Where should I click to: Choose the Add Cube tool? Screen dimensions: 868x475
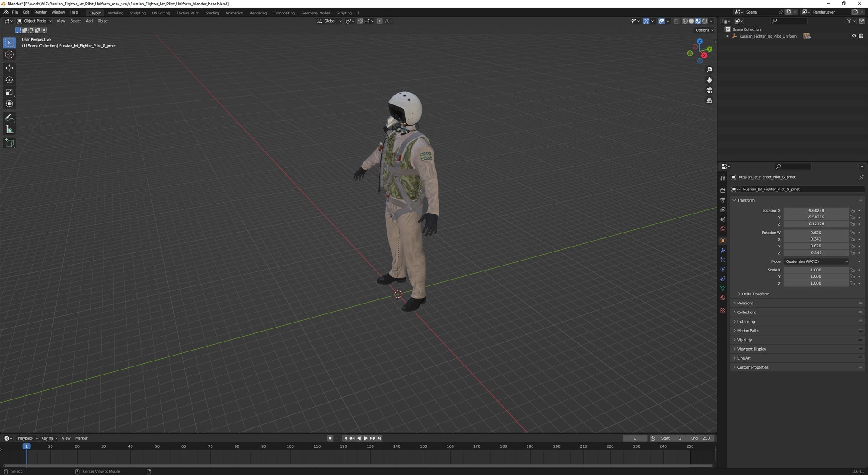click(9, 143)
